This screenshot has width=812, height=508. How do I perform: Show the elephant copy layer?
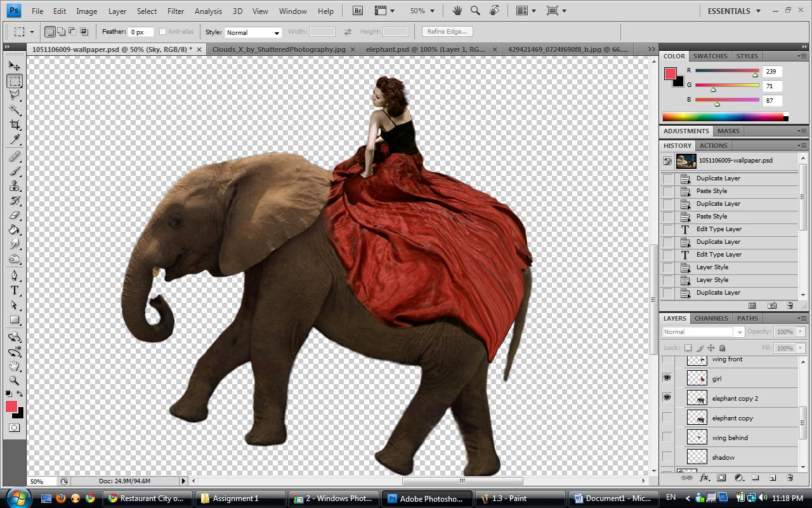[667, 417]
